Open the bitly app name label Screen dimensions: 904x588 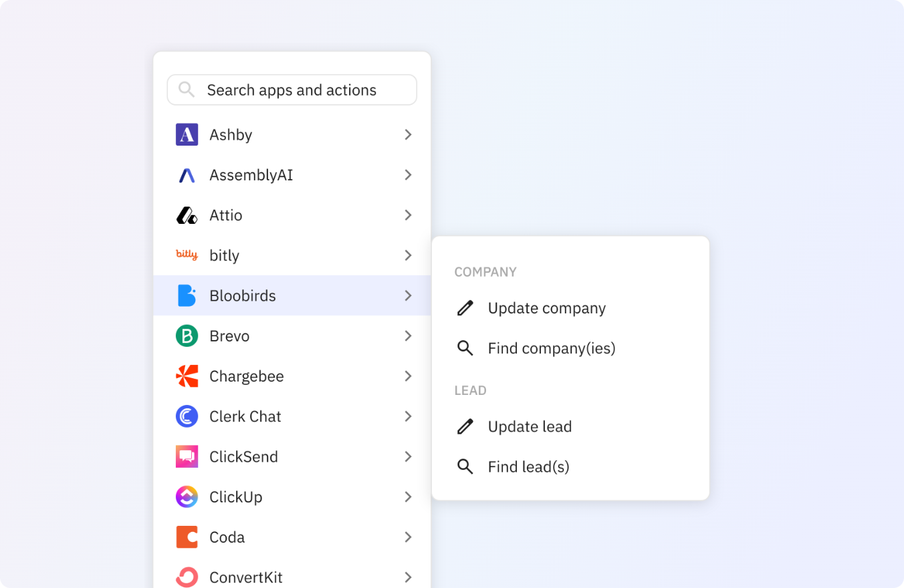coord(224,255)
